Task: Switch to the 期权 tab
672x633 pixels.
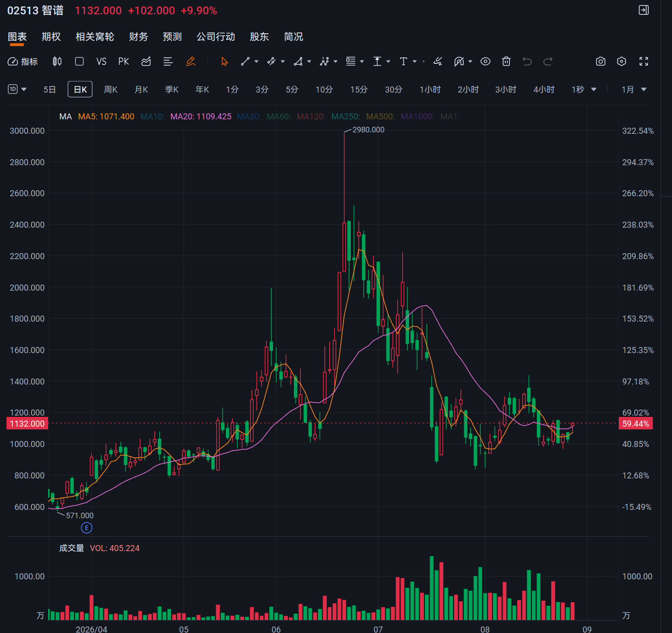Action: [51, 37]
